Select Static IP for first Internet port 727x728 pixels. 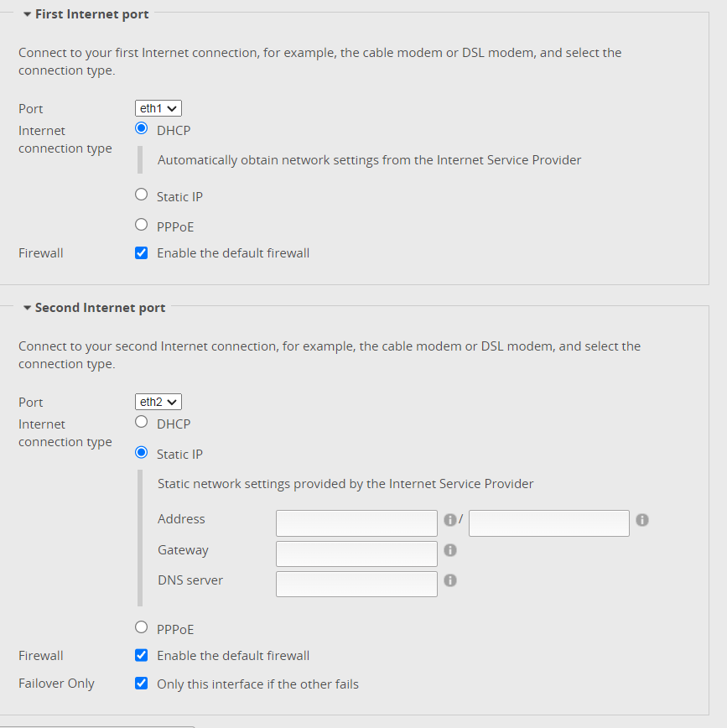pyautogui.click(x=141, y=195)
